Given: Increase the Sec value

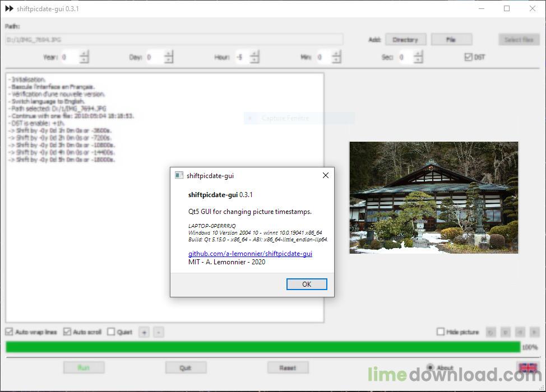Looking at the screenshot, I should click(419, 54).
